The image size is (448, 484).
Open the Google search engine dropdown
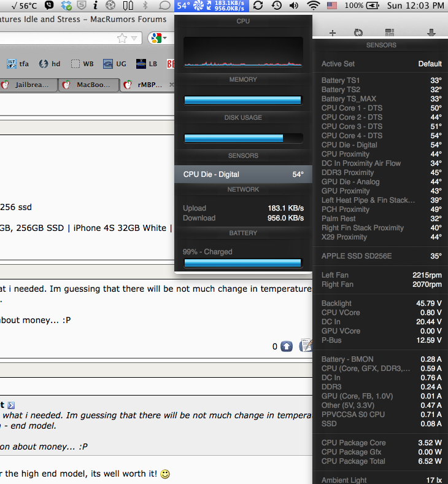point(160,38)
